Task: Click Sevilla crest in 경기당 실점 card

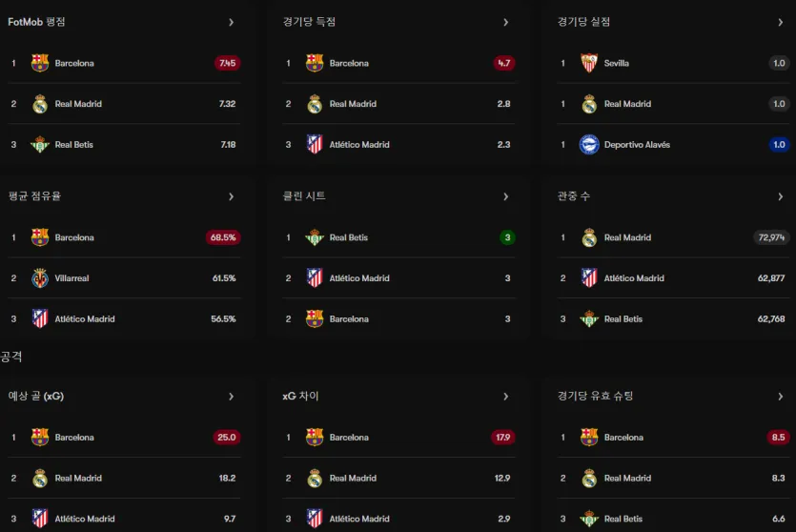Action: coord(589,63)
